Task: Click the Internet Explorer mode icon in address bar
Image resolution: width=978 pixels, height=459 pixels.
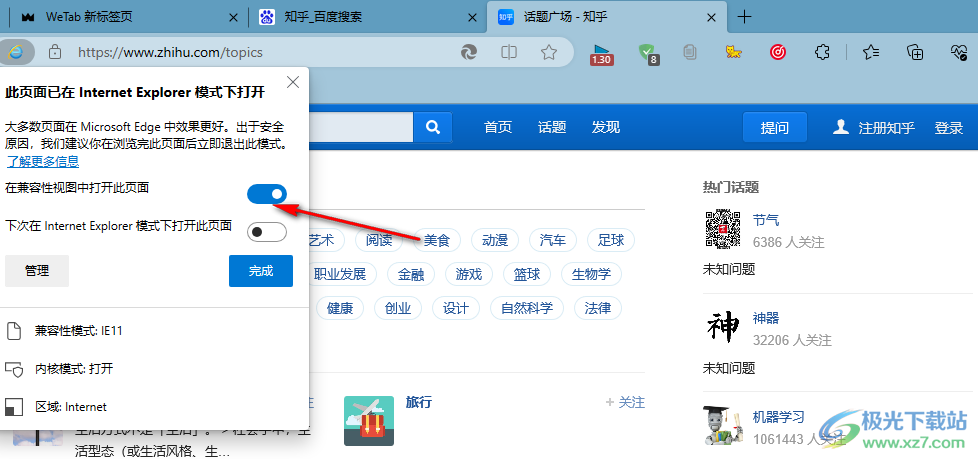Action: pyautogui.click(x=14, y=52)
